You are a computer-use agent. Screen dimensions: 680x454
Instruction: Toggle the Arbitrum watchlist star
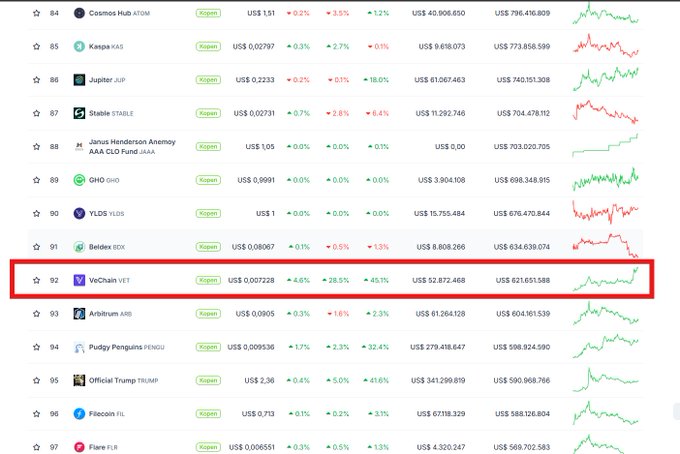[x=36, y=314]
